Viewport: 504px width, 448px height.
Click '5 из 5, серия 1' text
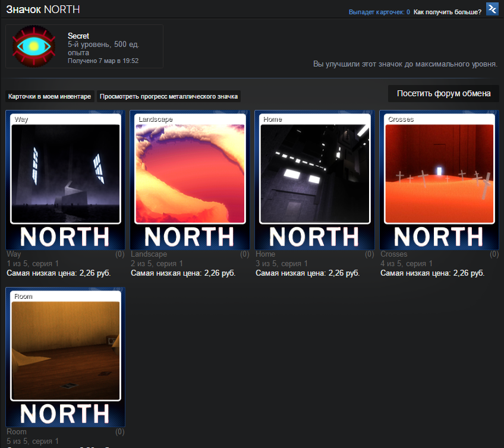pyautogui.click(x=33, y=441)
